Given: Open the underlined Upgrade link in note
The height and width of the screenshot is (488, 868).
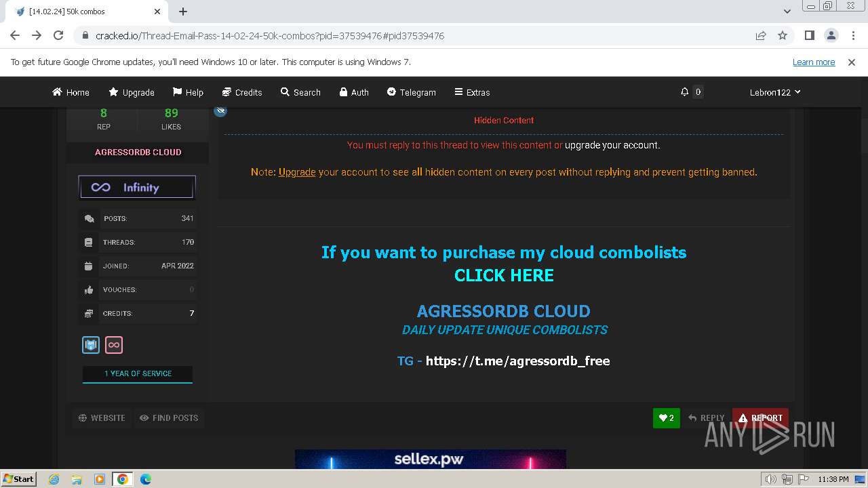Looking at the screenshot, I should (297, 172).
